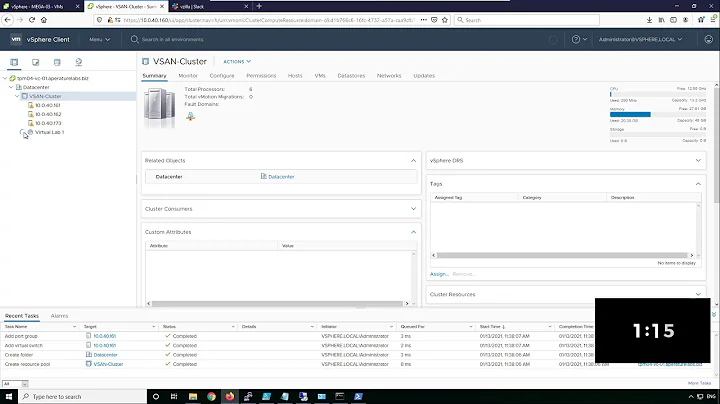Click the vSphere Client vm logo
The height and width of the screenshot is (404, 720).
click(x=16, y=39)
